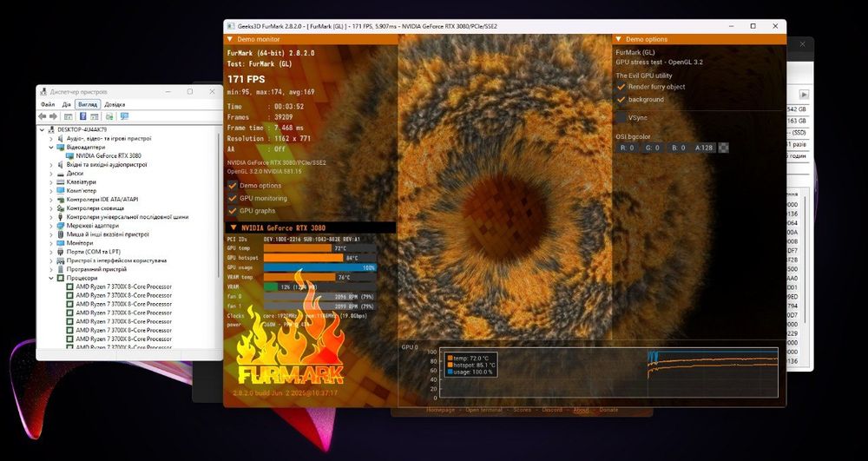Click the About link
The height and width of the screenshot is (461, 868).
pyautogui.click(x=581, y=410)
